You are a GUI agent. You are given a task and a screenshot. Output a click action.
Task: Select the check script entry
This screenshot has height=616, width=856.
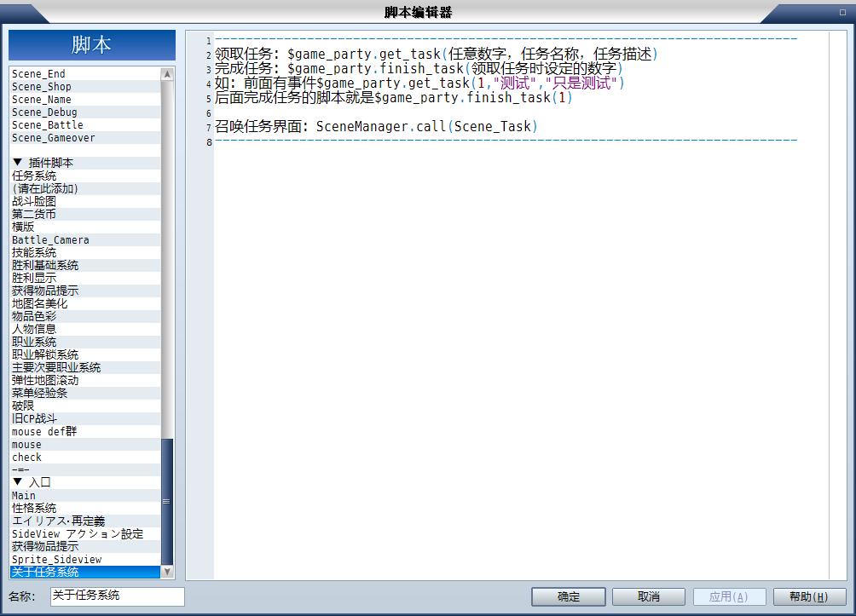tap(86, 457)
